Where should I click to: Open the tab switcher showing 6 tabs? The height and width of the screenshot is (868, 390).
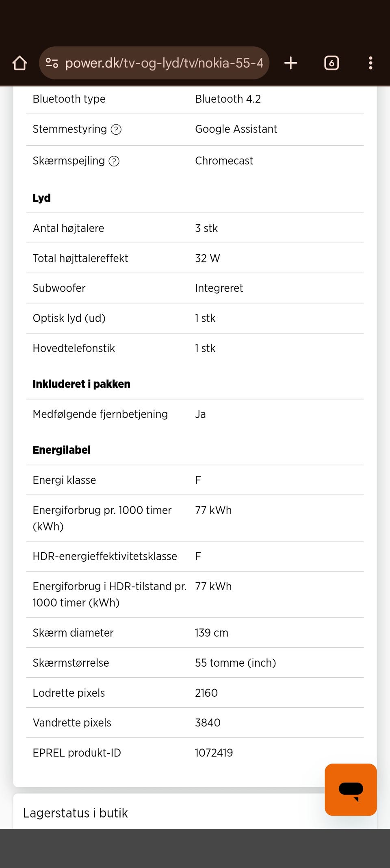click(331, 63)
